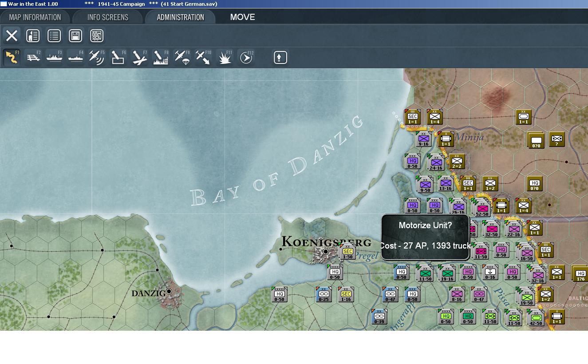Choose Bomb Airfield mode (F7)
The height and width of the screenshot is (364, 588).
(x=139, y=57)
